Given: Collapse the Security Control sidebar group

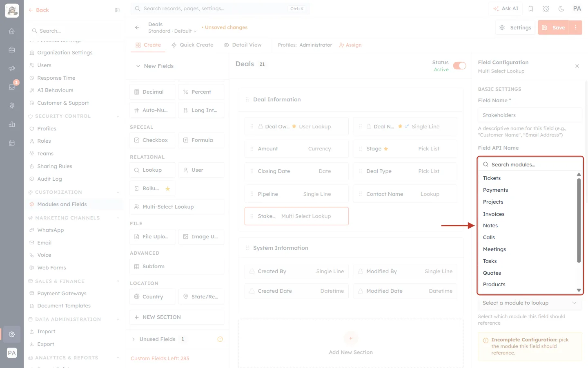Looking at the screenshot, I should [118, 116].
